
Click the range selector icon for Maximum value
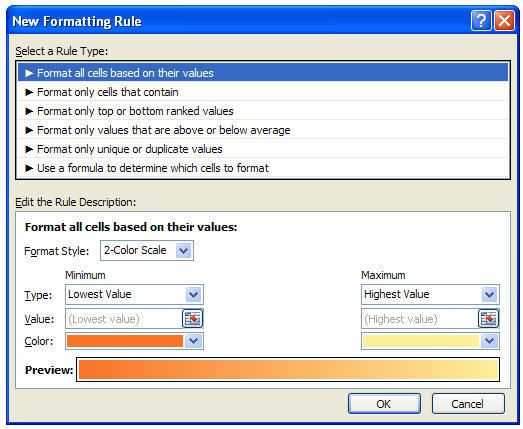tap(489, 319)
